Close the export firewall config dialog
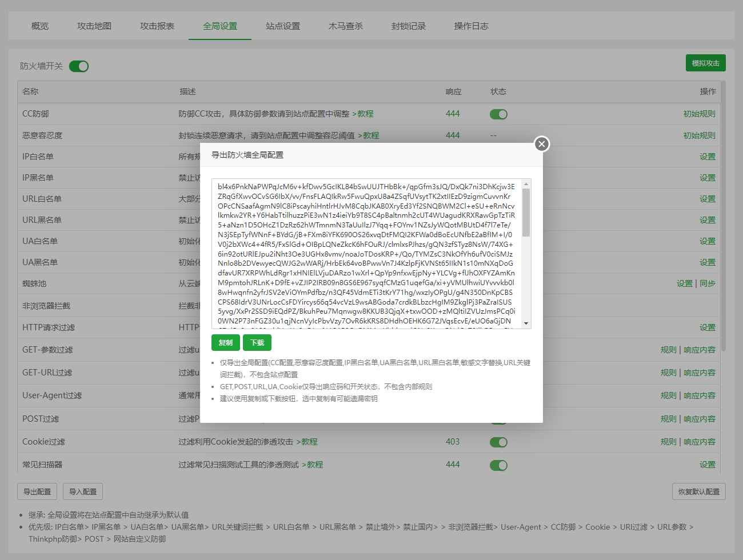This screenshot has height=560, width=743. (x=542, y=144)
